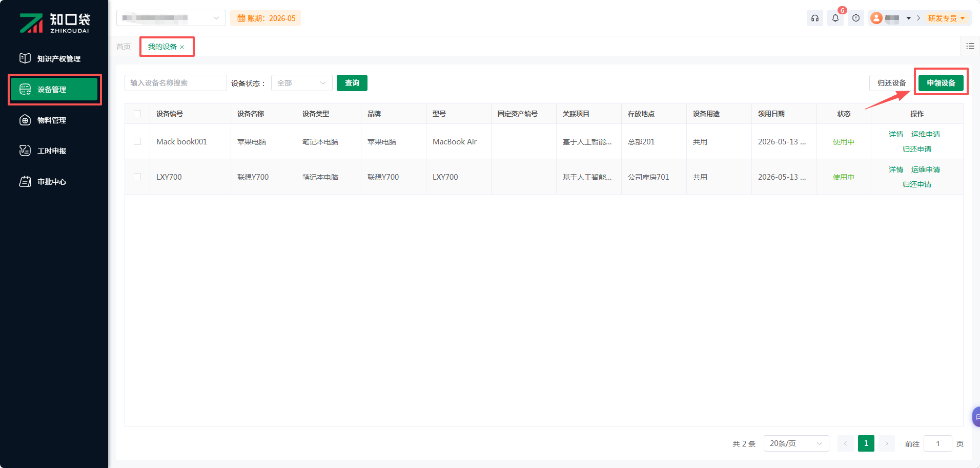Screen dimensions: 980x468
Task: Click the circled exclamation info icon
Action: [x=856, y=18]
